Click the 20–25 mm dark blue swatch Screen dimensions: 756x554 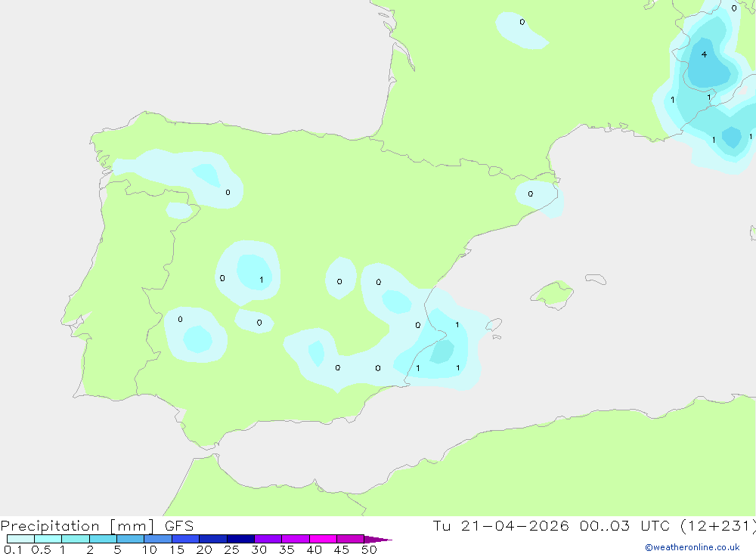[213, 539]
